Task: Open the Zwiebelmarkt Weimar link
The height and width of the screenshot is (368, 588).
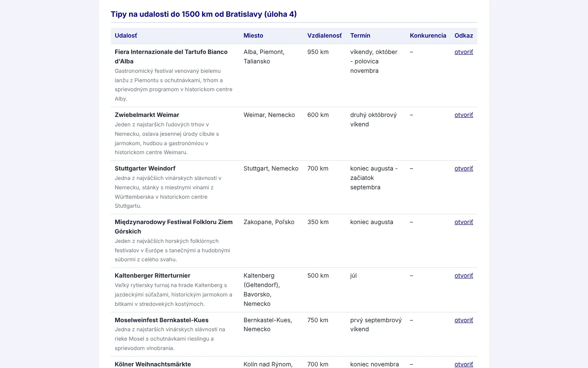Action: tap(463, 115)
